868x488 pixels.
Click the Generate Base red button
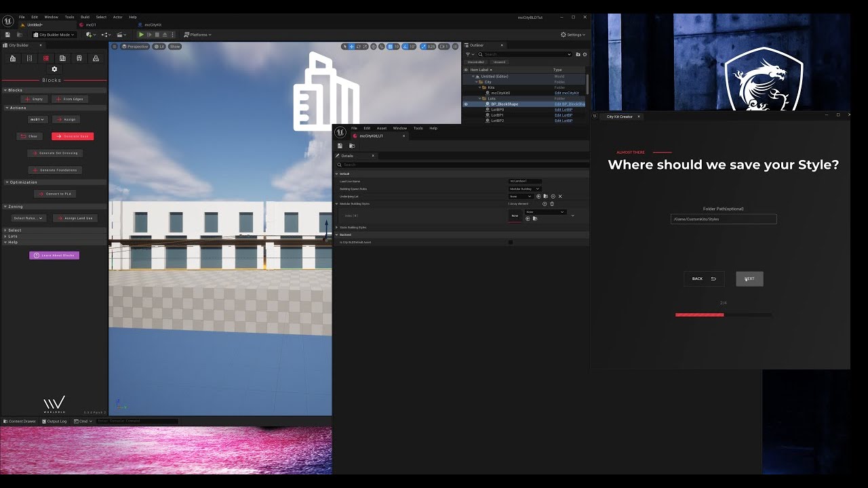(73, 136)
